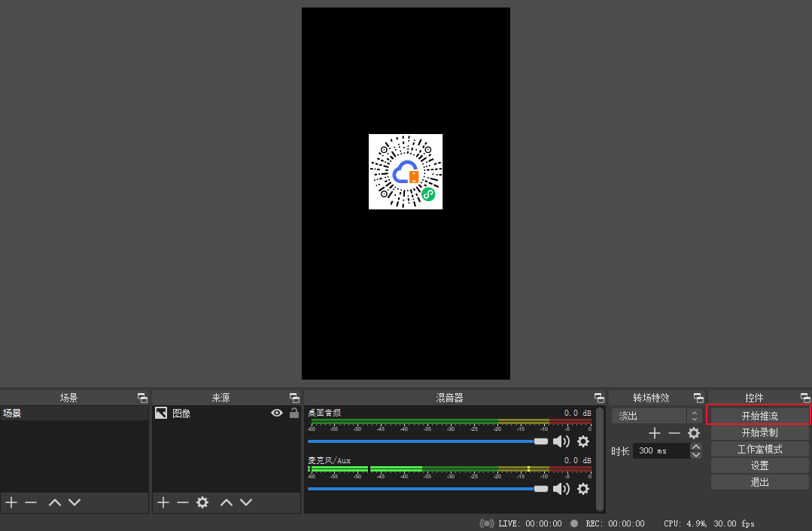The width and height of the screenshot is (812, 531).
Task: Mute the Mic/Aux speaker
Action: pos(561,489)
